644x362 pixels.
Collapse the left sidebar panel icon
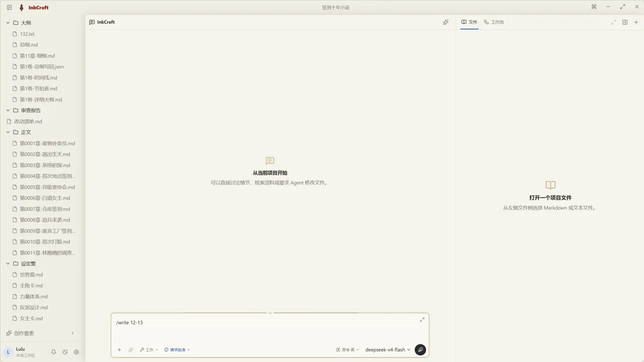tap(9, 7)
